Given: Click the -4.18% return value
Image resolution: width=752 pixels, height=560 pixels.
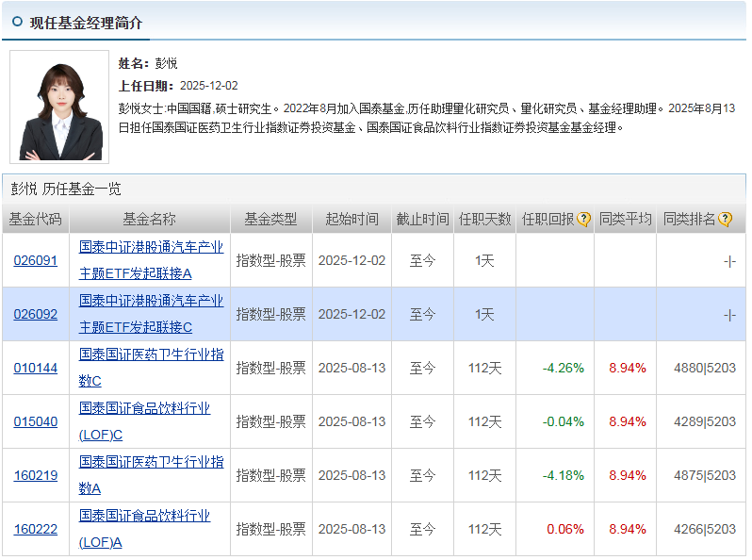Looking at the screenshot, I should (563, 475).
